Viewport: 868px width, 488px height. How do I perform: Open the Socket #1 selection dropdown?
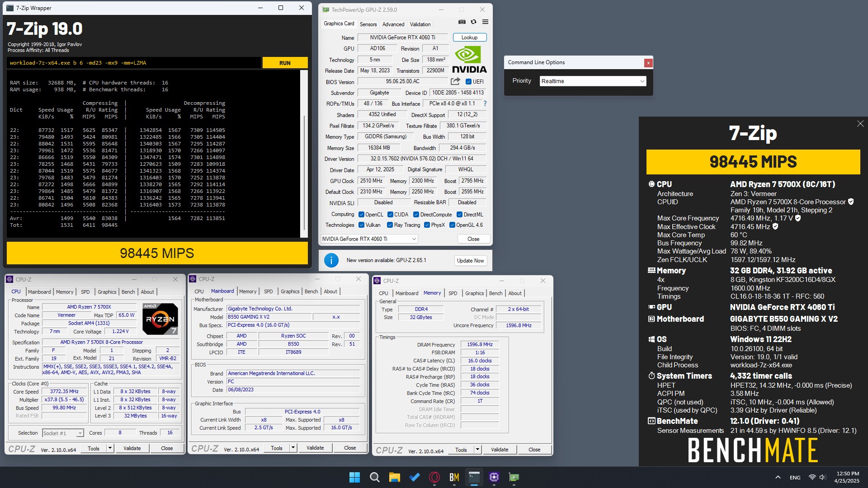click(x=63, y=433)
